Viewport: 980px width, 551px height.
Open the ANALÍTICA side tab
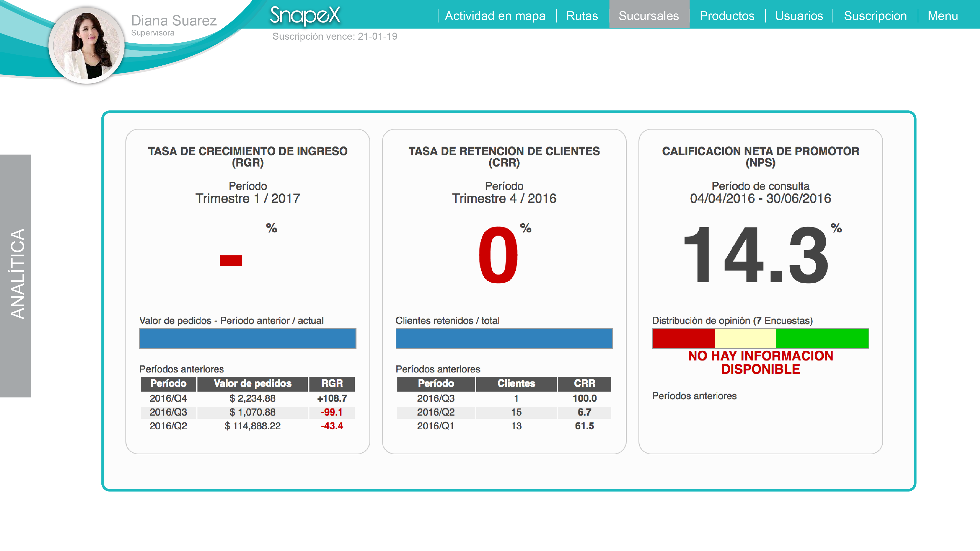click(x=16, y=276)
